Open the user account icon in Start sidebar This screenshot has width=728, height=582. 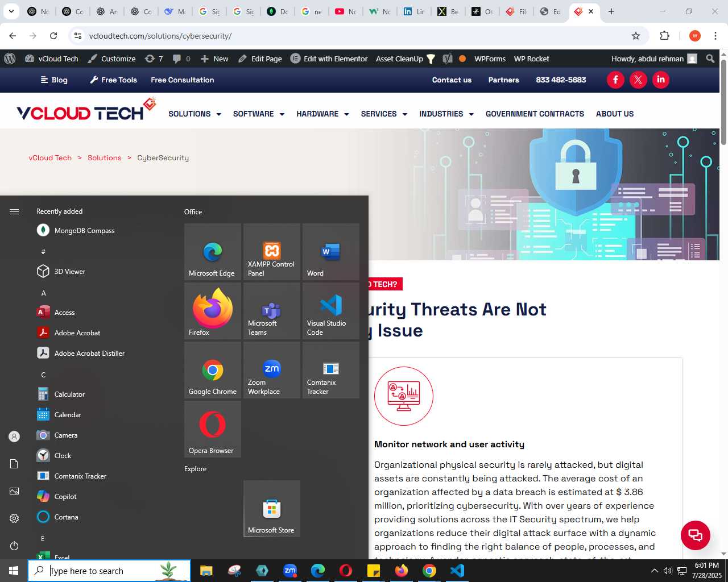click(14, 436)
